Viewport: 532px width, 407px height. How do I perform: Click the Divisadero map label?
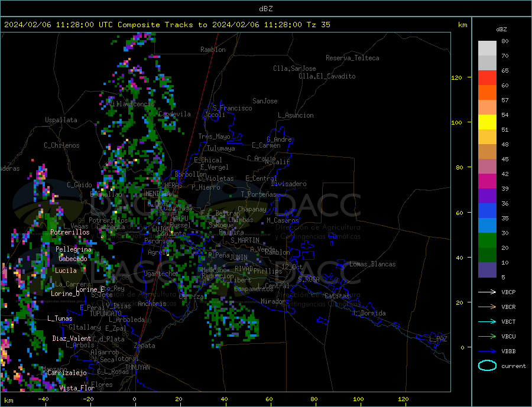[288, 184]
